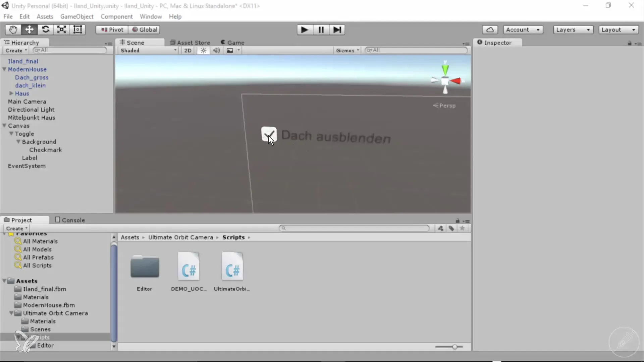Toggle 2D scene view mode

pos(188,50)
